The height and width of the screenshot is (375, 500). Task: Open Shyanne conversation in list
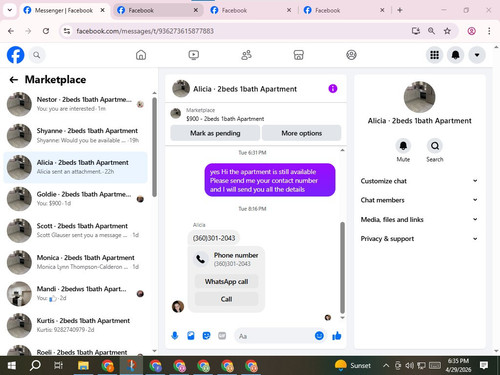tap(76, 136)
